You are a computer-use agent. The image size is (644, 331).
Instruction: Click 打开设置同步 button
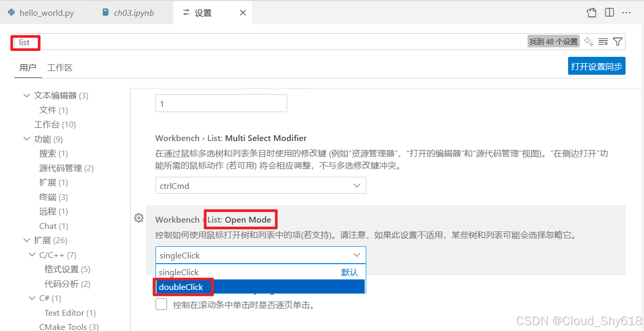[597, 66]
